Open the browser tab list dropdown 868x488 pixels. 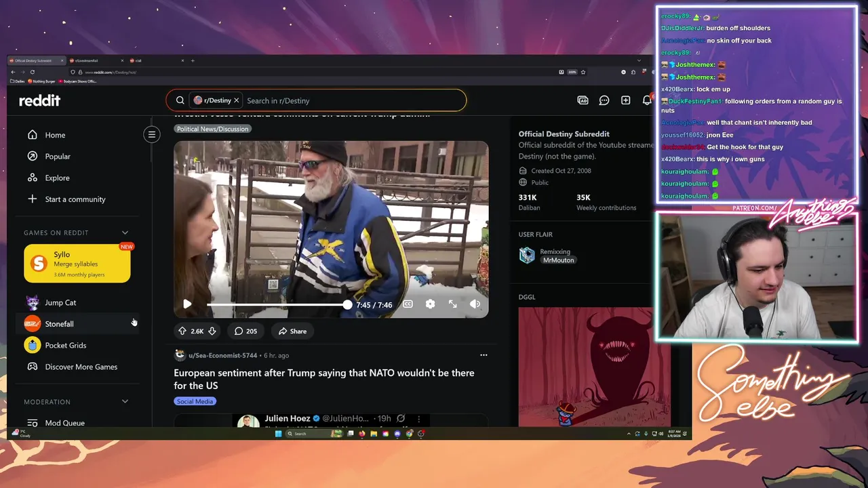[x=639, y=60]
